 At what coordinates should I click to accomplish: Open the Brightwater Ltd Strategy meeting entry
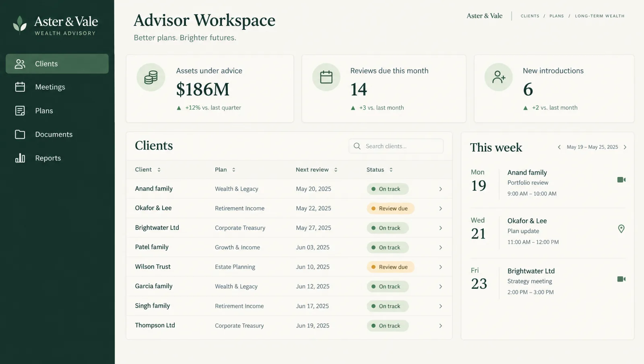point(548,281)
